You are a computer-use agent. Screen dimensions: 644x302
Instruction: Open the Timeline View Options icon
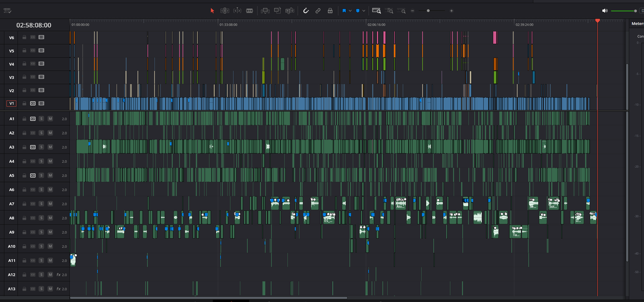[x=7, y=10]
